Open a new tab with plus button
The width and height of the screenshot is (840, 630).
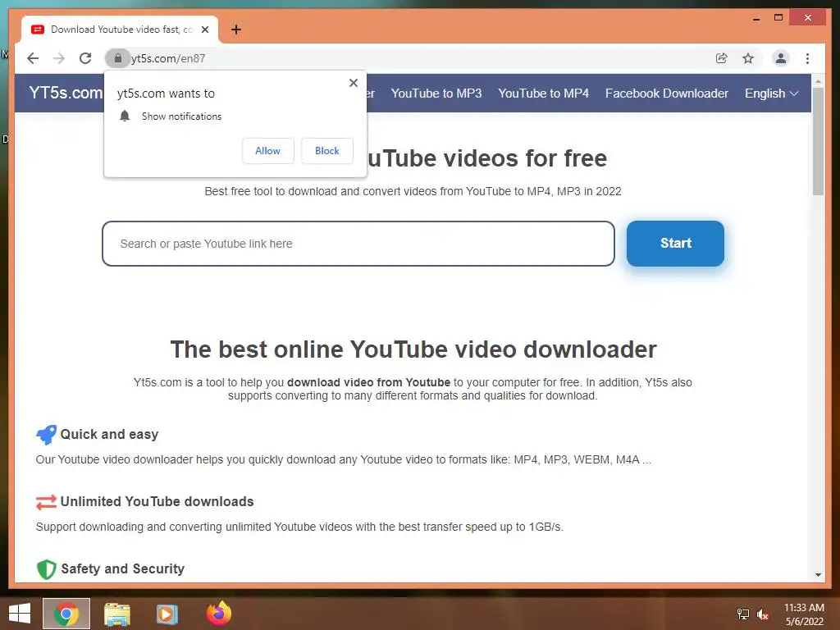coord(236,30)
